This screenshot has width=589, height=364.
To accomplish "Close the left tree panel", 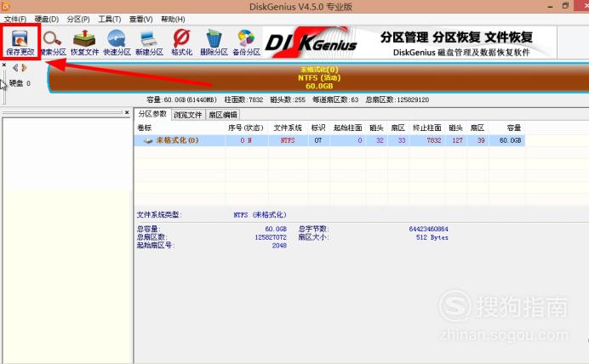I will tap(127, 112).
